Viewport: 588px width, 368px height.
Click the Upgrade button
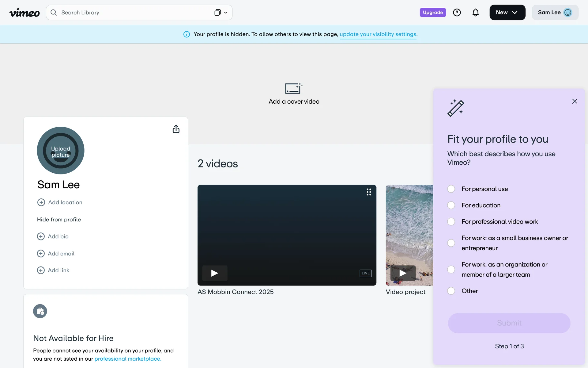[432, 13]
